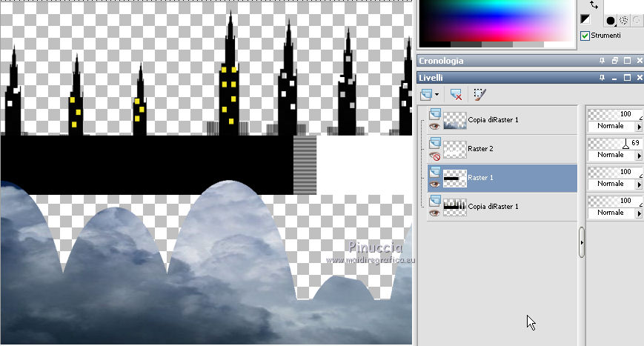Restore the Cronologia panel window

615,61
